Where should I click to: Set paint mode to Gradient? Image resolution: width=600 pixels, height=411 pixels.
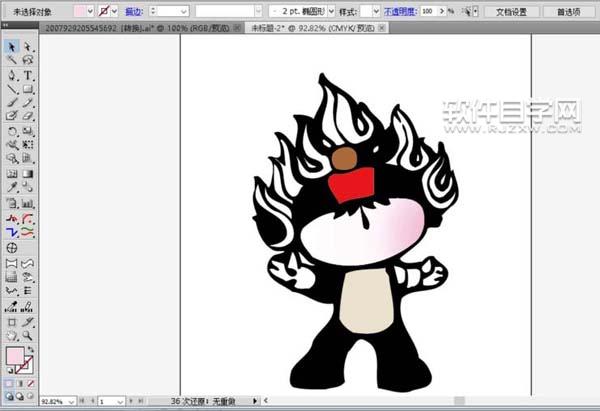tap(20, 383)
